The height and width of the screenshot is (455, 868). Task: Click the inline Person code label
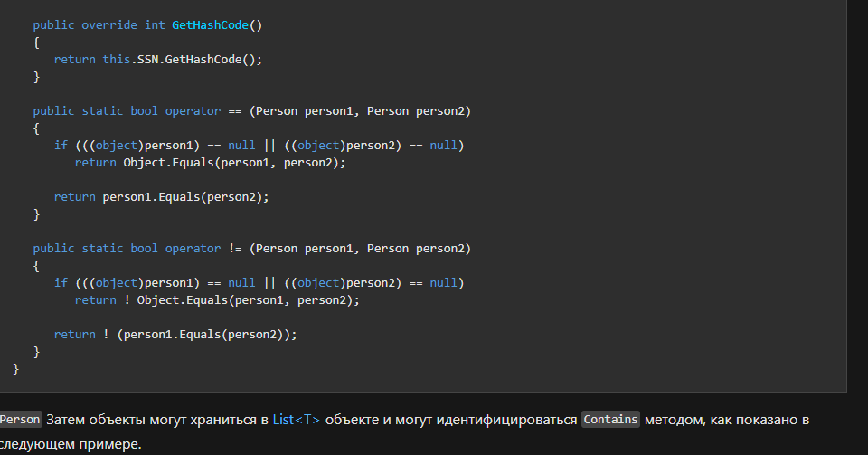[20, 420]
